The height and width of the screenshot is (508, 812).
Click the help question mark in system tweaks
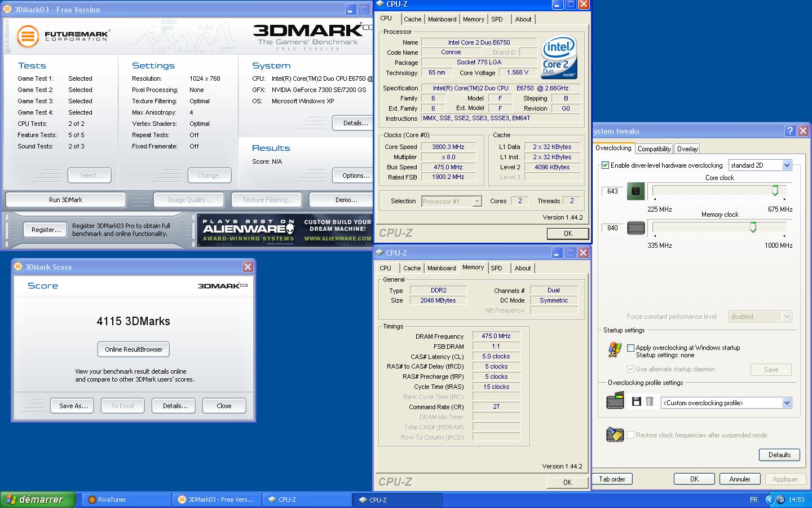click(x=790, y=131)
